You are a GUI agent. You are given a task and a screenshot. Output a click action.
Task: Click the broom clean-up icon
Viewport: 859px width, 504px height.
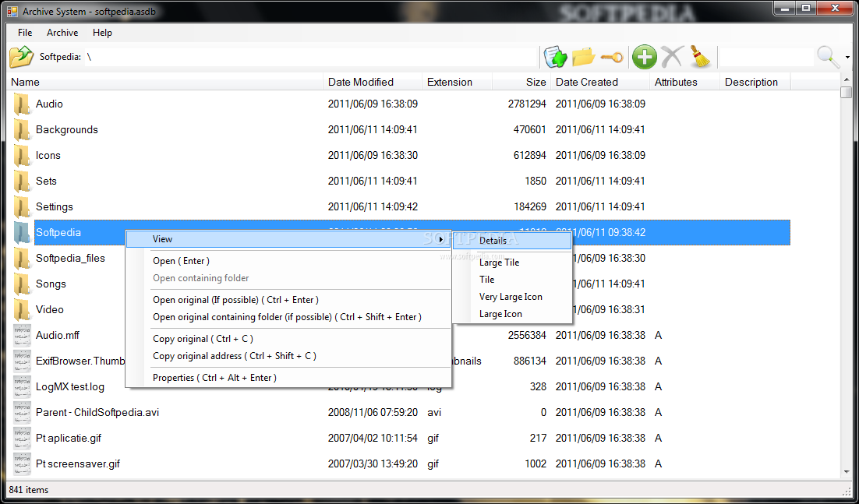tap(699, 56)
